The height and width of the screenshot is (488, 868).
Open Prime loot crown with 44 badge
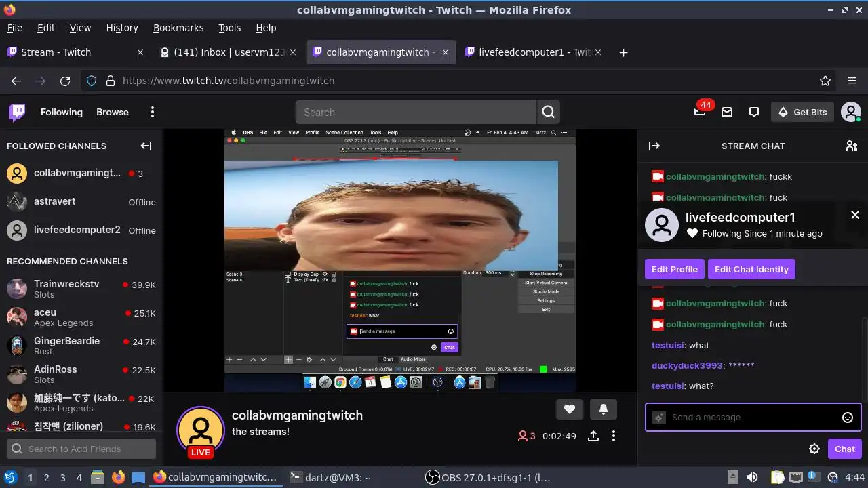(x=700, y=112)
